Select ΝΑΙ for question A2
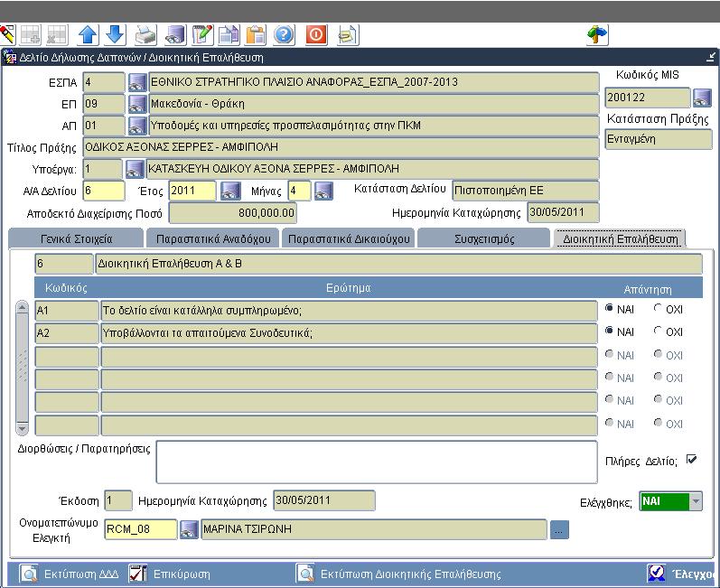Screen dimensions: 720x588 (609, 331)
